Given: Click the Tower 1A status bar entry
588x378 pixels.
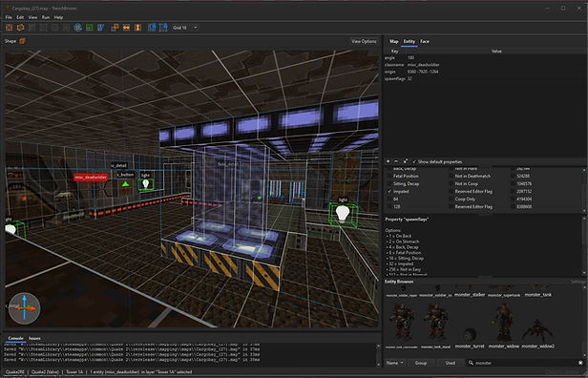Looking at the screenshot, I should [x=75, y=372].
